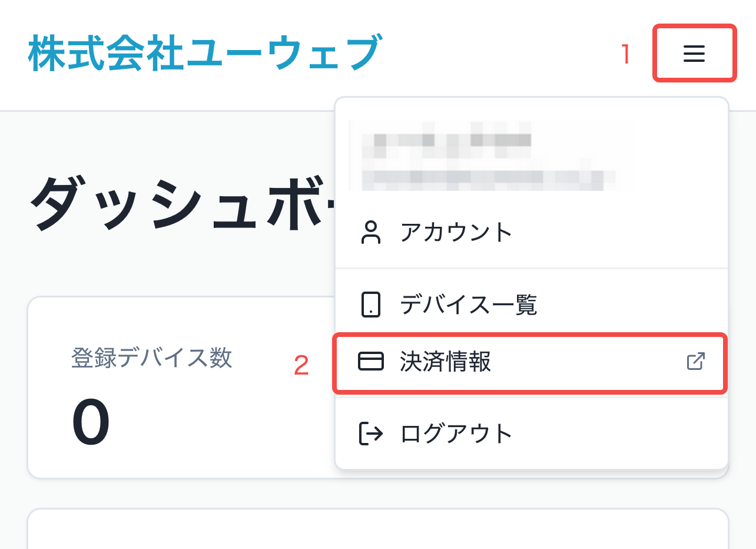Open デバイス一覧 from the menu
The image size is (756, 549).
click(468, 305)
